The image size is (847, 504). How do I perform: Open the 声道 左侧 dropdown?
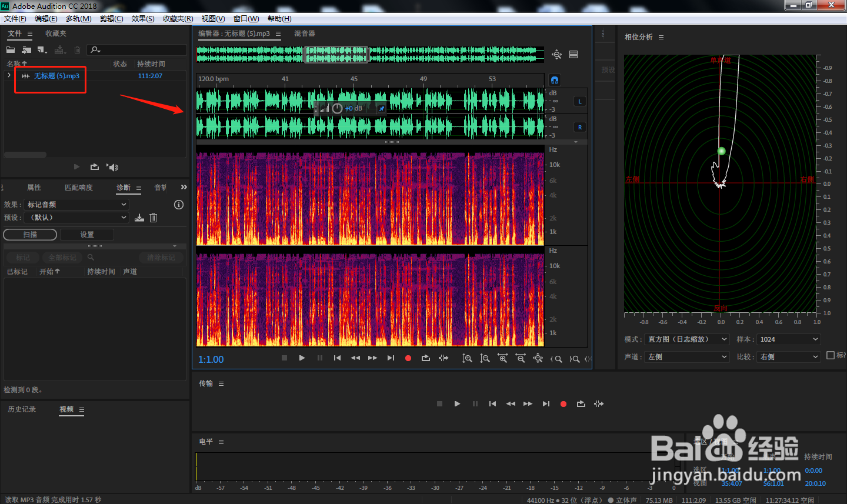pos(687,357)
